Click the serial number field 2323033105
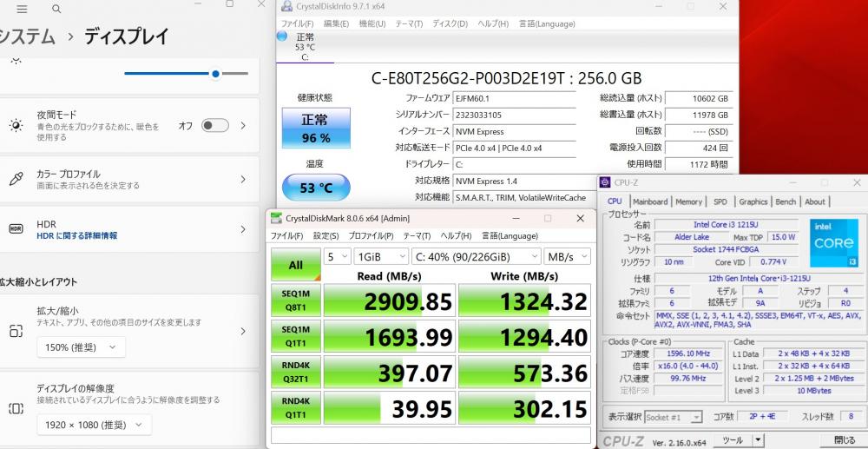 point(514,115)
